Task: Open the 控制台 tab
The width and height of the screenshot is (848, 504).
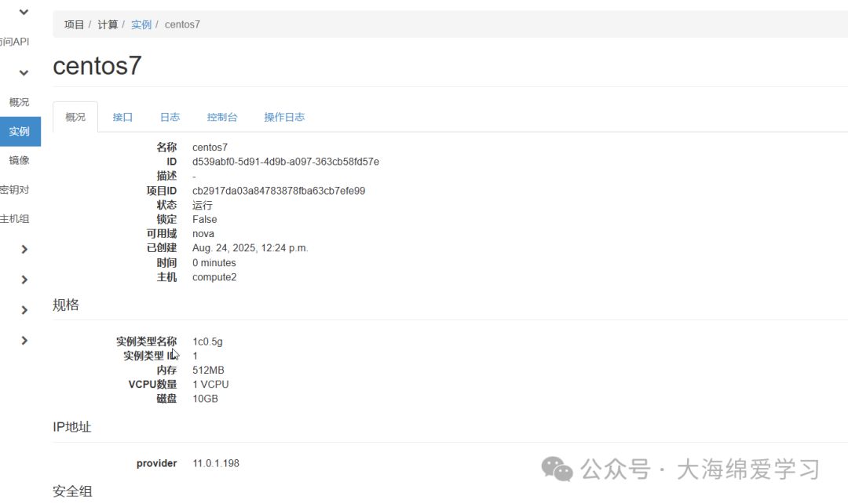Action: [222, 116]
